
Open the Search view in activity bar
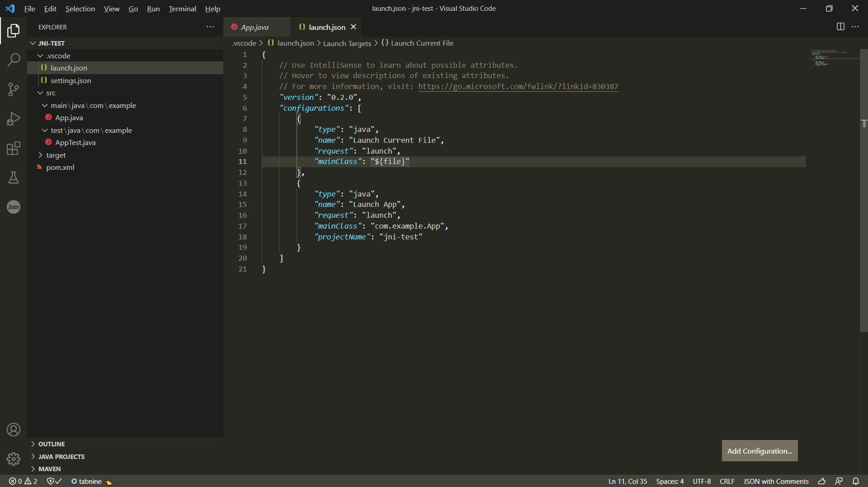tap(14, 59)
